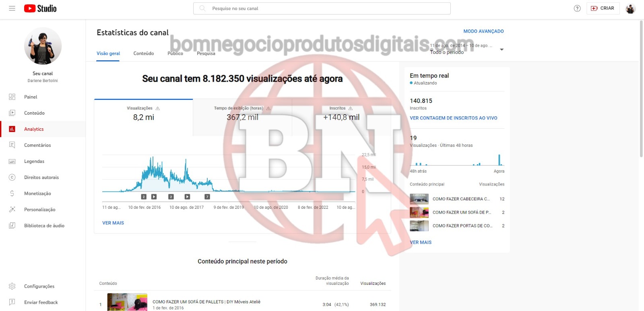Screen dimensions: 644x311
Task: Click the account avatar at top right
Action: click(x=630, y=8)
